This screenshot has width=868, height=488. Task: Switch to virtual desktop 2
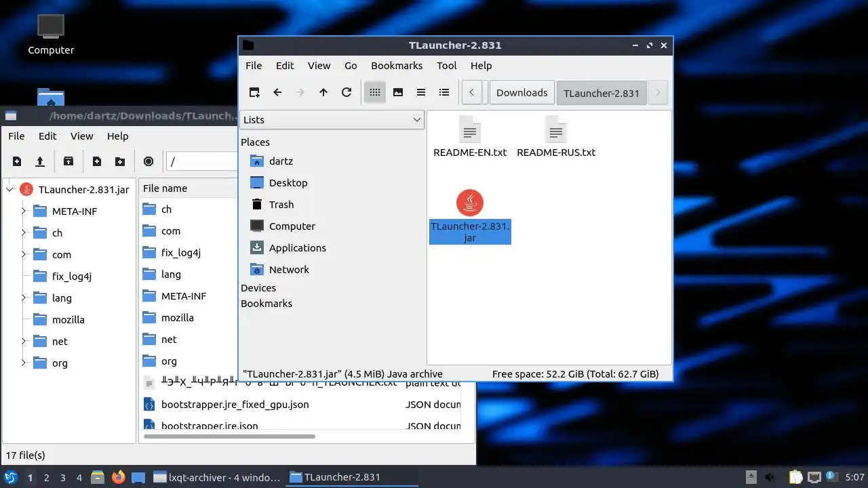[x=46, y=478]
